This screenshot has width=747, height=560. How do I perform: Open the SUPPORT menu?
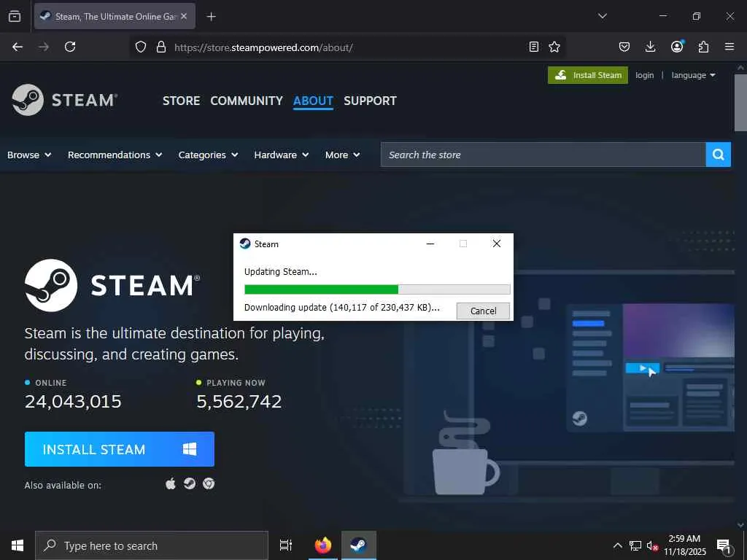coord(370,101)
